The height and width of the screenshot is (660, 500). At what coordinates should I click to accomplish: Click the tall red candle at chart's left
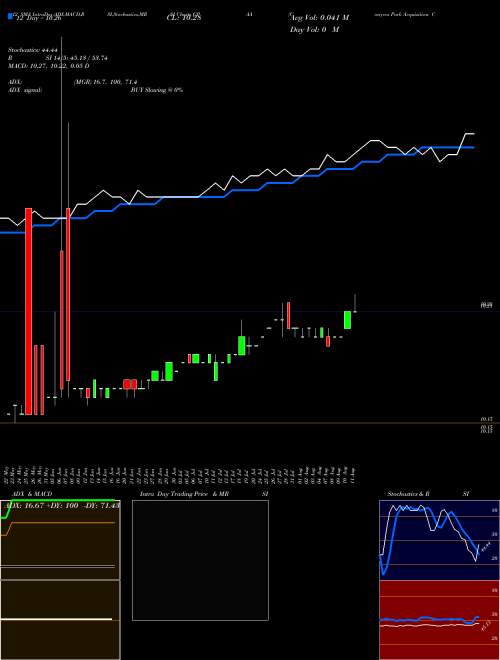pyautogui.click(x=29, y=311)
